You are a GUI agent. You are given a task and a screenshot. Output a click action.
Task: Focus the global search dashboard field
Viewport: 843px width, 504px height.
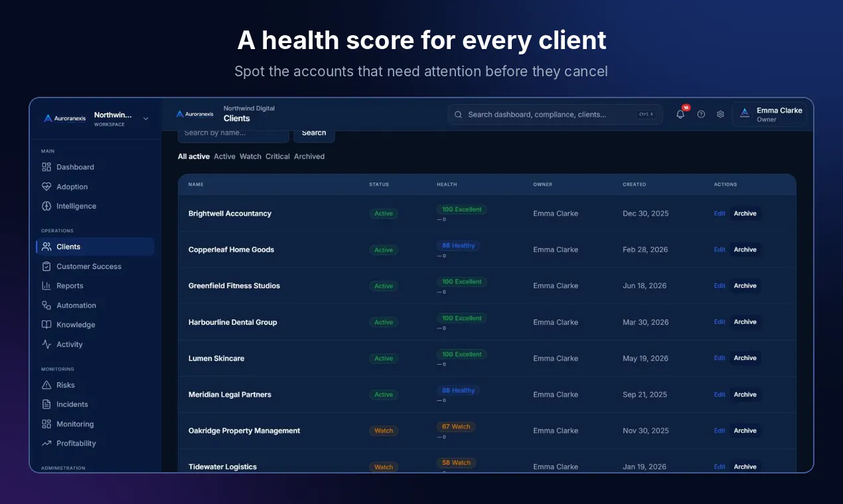(x=555, y=115)
